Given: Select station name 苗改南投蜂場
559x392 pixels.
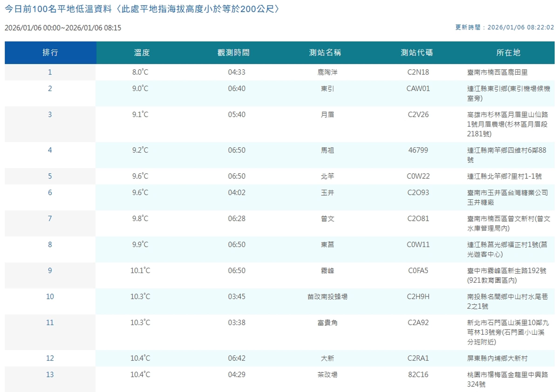Looking at the screenshot, I should pos(327,297).
